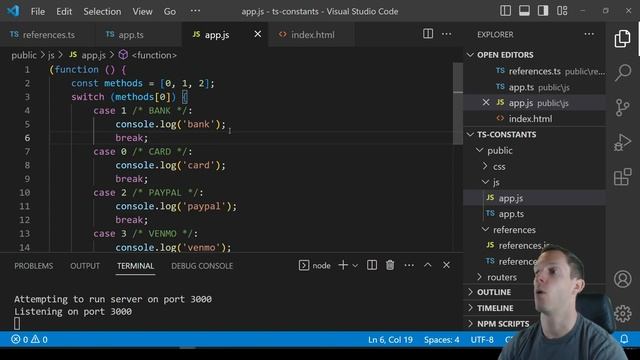Open the Accounts menu icon
The width and height of the screenshot is (640, 360).
(622, 279)
